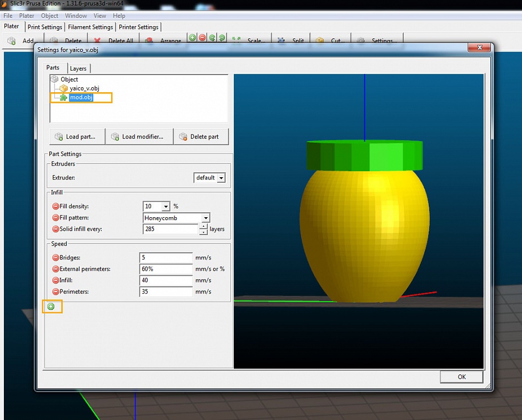This screenshot has width=522, height=420.
Task: Click the Load modifier button
Action: point(139,136)
